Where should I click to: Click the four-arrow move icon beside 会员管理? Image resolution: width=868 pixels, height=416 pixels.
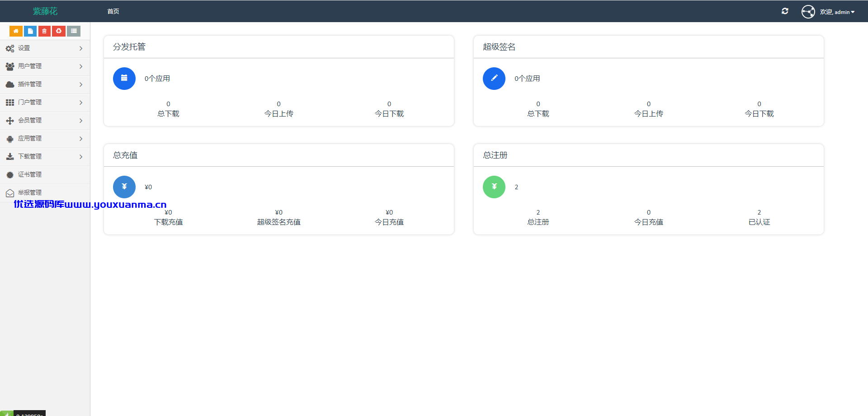click(10, 121)
